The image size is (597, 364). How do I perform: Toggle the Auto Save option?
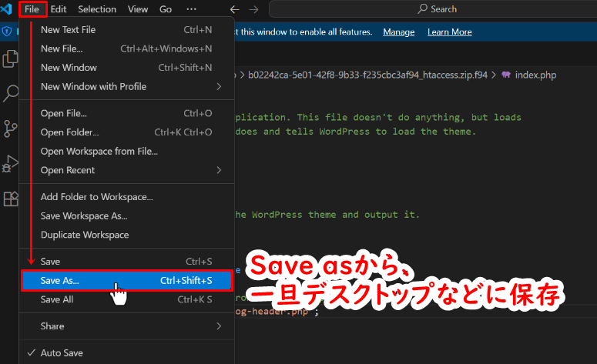coord(62,353)
